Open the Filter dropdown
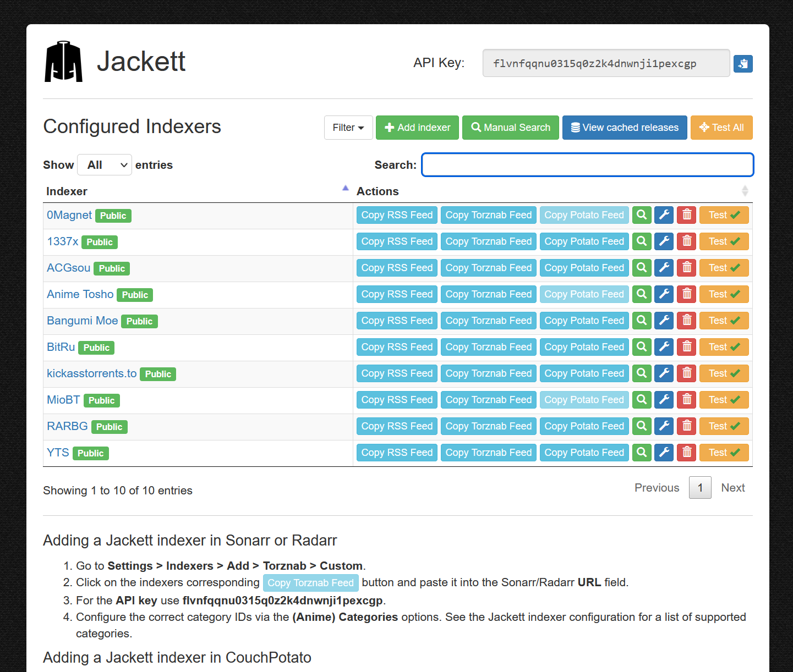The height and width of the screenshot is (672, 793). [x=348, y=128]
